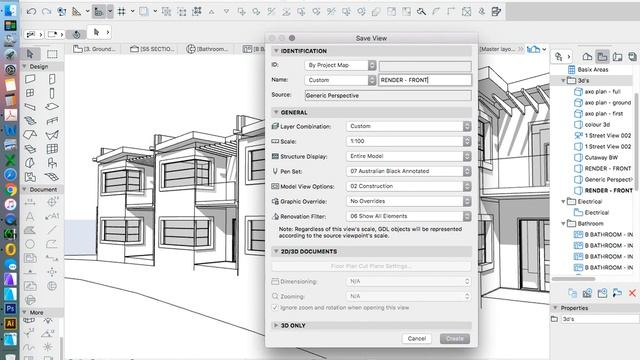This screenshot has height=360, width=640.
Task: Click the Create button
Action: pos(455,338)
